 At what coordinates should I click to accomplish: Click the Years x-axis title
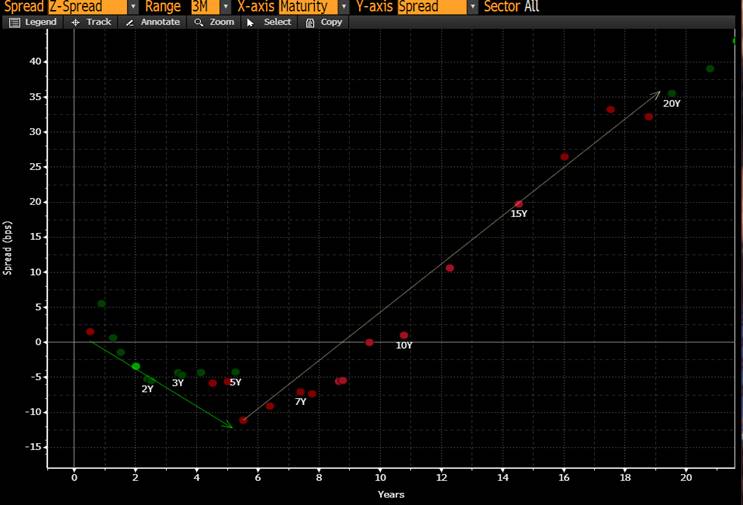[x=391, y=495]
